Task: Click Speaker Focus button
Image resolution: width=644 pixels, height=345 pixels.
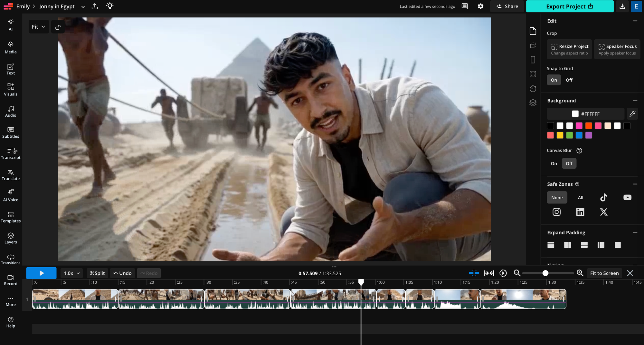Action: pos(617,49)
